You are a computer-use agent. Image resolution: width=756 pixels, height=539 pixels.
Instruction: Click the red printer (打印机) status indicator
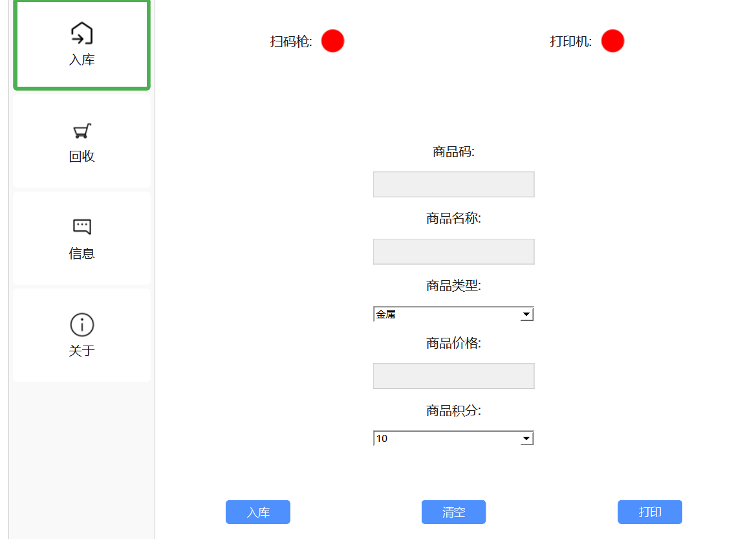pos(612,41)
